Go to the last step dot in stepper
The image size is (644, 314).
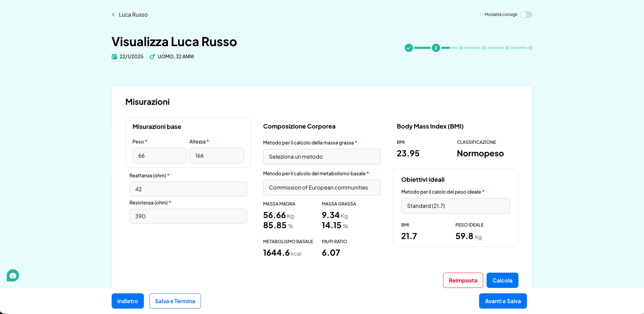click(530, 48)
